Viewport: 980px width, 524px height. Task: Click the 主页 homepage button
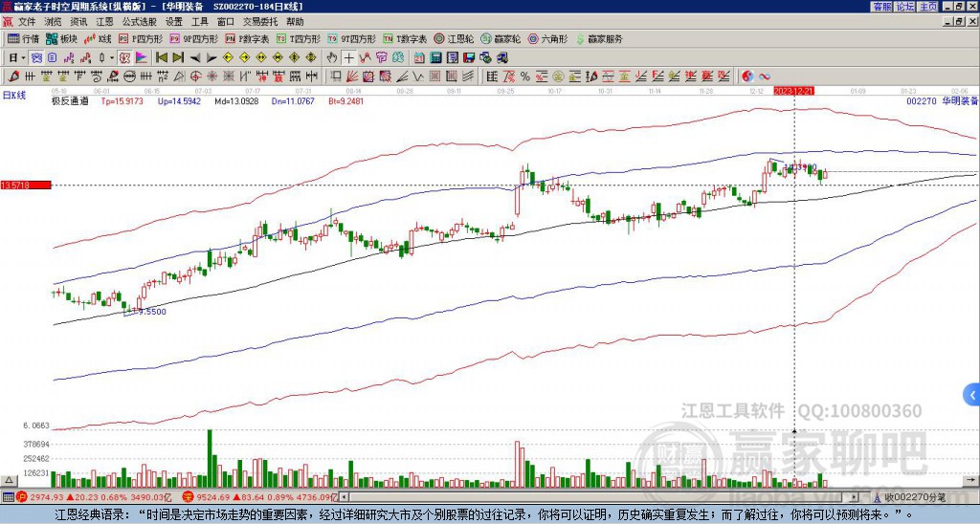tap(928, 7)
